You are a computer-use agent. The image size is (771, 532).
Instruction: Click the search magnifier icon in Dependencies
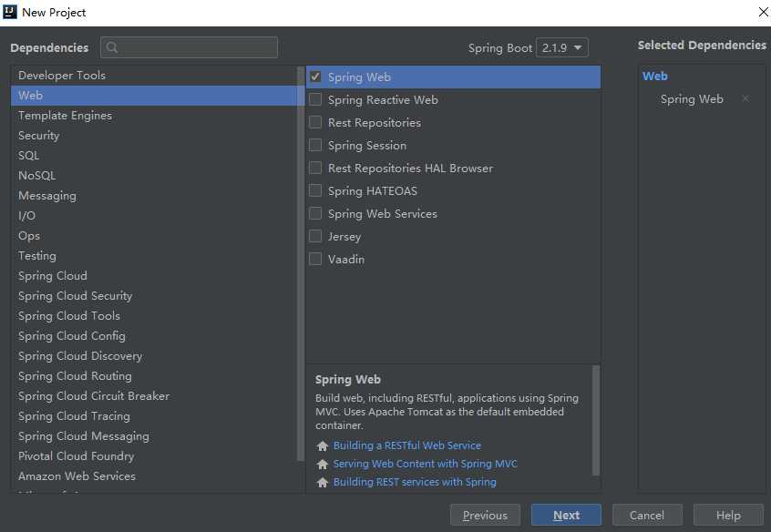pos(112,47)
